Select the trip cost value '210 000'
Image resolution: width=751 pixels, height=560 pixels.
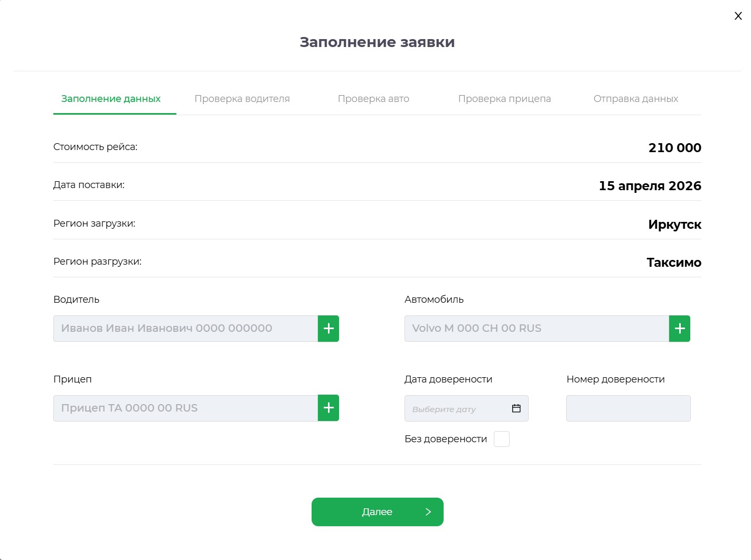coord(675,148)
